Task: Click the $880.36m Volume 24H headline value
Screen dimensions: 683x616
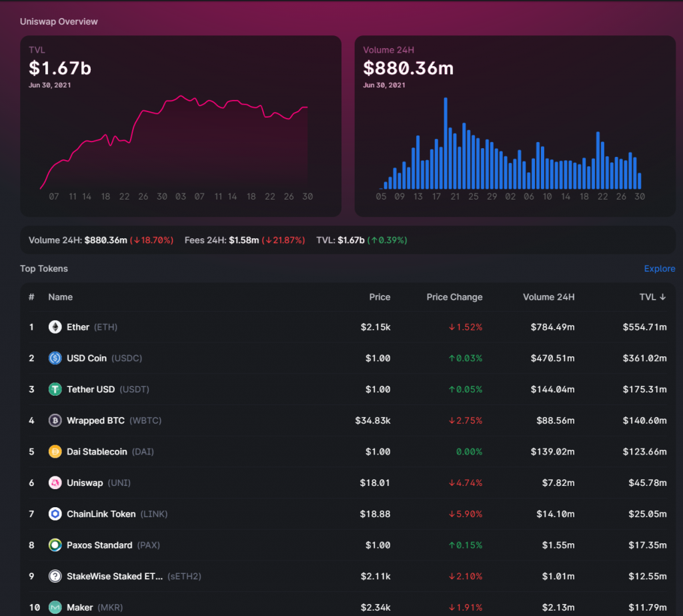Action: point(408,68)
